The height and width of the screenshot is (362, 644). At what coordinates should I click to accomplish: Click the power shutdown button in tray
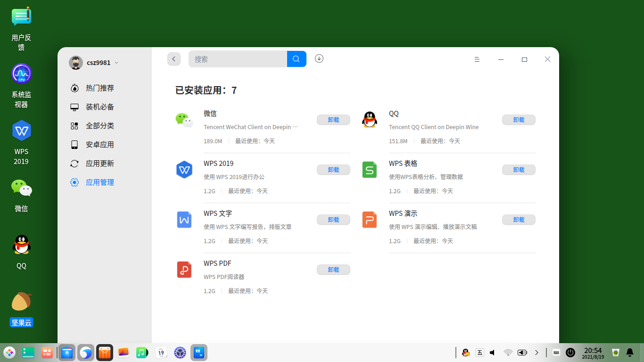point(570,353)
